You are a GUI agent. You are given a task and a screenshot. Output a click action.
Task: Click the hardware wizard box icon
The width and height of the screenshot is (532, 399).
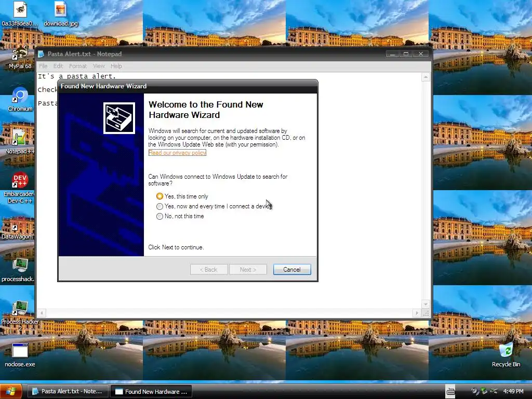click(119, 118)
